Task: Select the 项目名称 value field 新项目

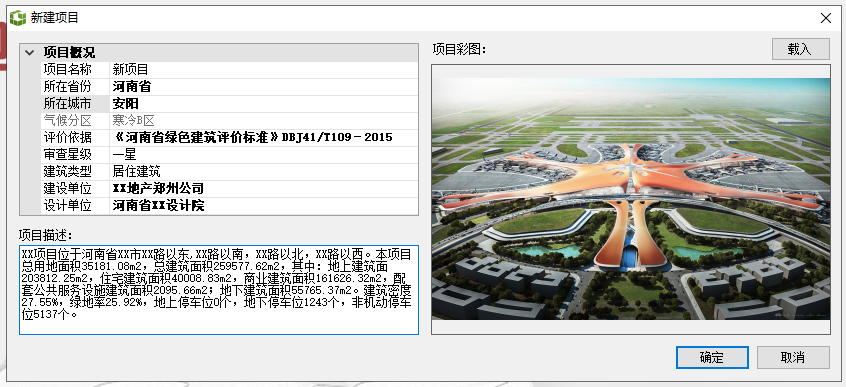Action: tap(264, 70)
